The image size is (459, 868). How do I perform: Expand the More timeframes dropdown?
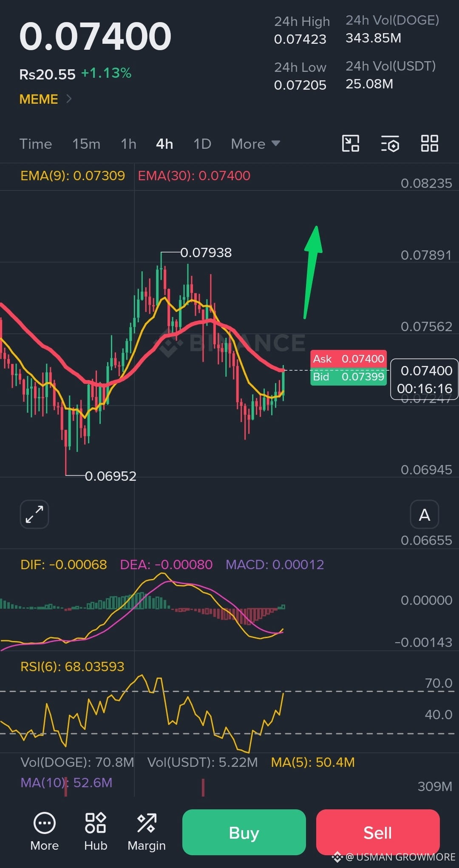[x=255, y=144]
